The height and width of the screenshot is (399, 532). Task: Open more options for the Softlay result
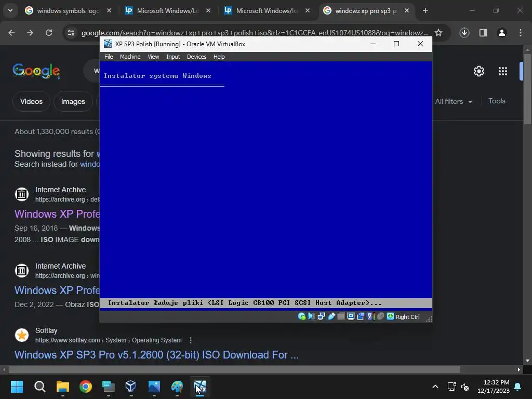pyautogui.click(x=191, y=340)
